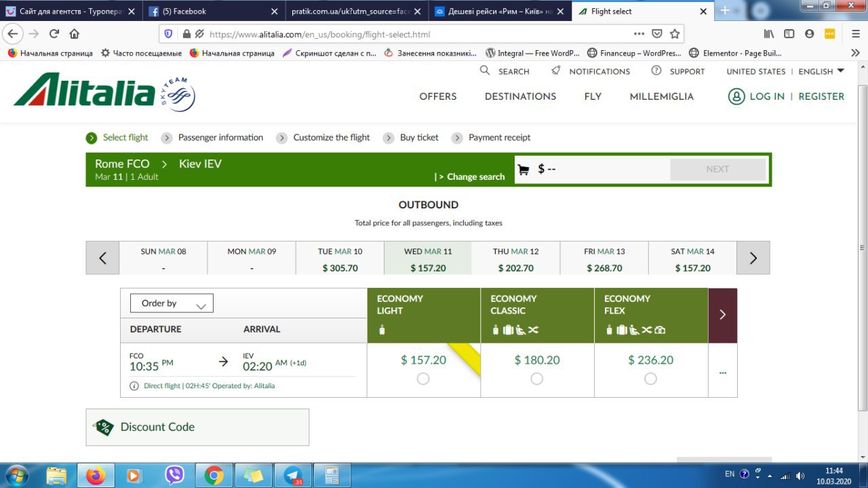Reload the page
The height and width of the screenshot is (488, 868).
click(x=54, y=34)
